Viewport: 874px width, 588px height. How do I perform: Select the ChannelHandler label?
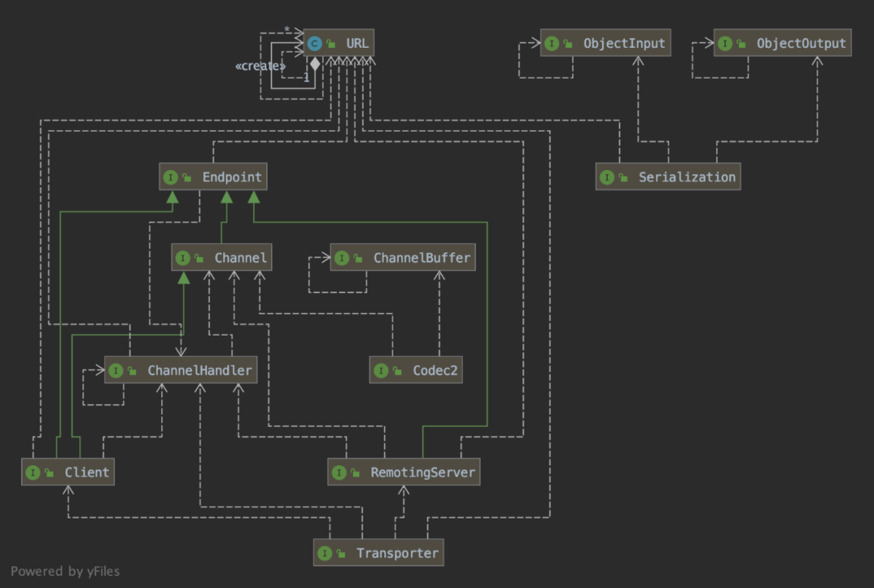point(200,370)
